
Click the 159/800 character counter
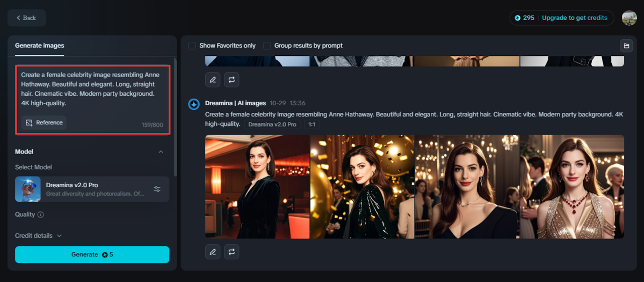pos(152,125)
